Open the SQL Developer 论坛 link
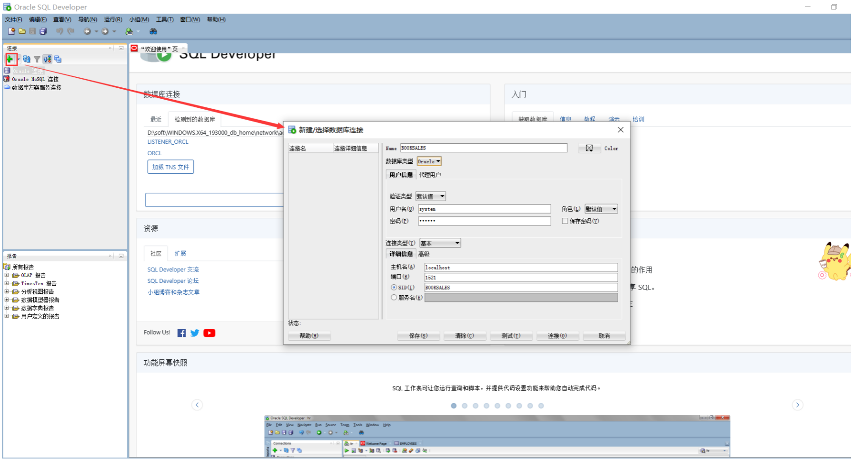The width and height of the screenshot is (868, 468). point(173,281)
